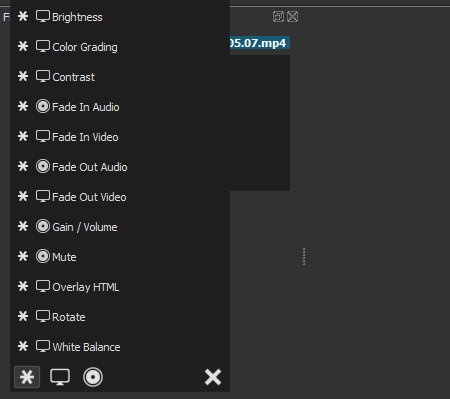
Task: Show favorite filters with the asterisk button
Action: click(27, 377)
